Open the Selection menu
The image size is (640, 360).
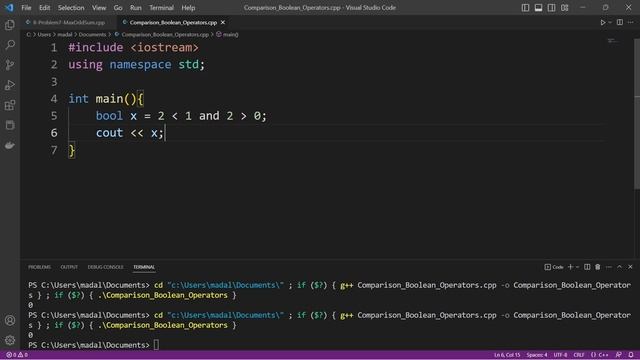(x=71, y=8)
